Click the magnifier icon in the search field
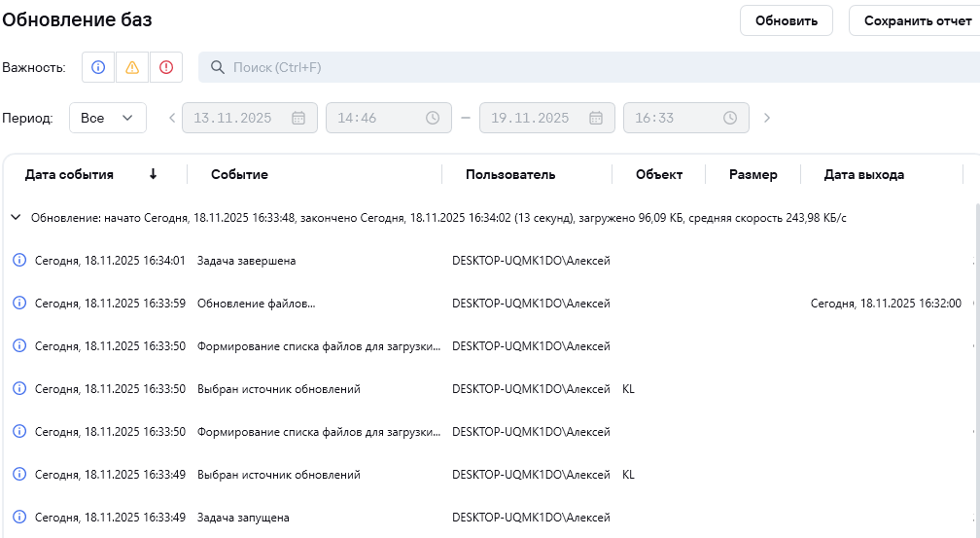The width and height of the screenshot is (980, 538). pos(218,67)
